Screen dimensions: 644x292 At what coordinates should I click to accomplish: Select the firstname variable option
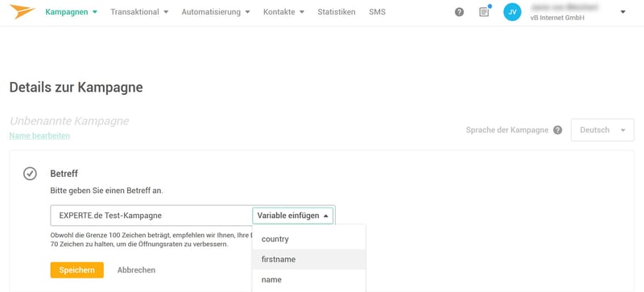click(x=309, y=260)
